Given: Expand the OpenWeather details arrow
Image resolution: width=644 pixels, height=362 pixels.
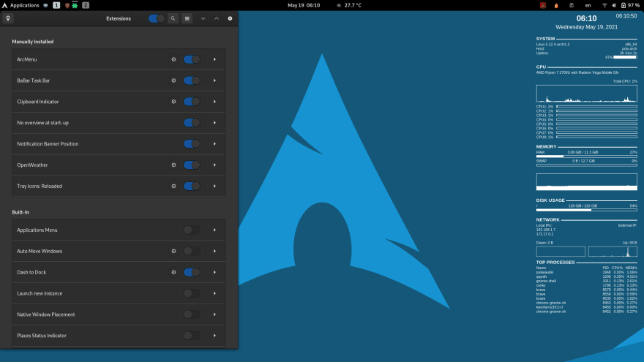Looking at the screenshot, I should coord(214,165).
